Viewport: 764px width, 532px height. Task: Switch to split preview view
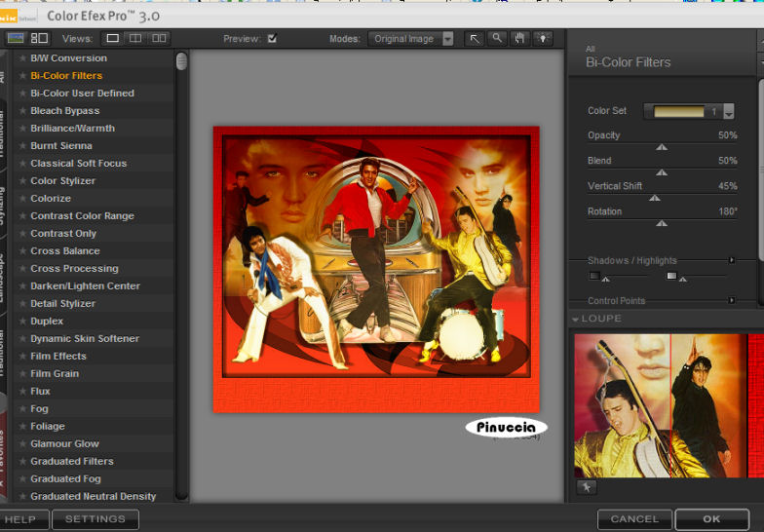pos(135,38)
